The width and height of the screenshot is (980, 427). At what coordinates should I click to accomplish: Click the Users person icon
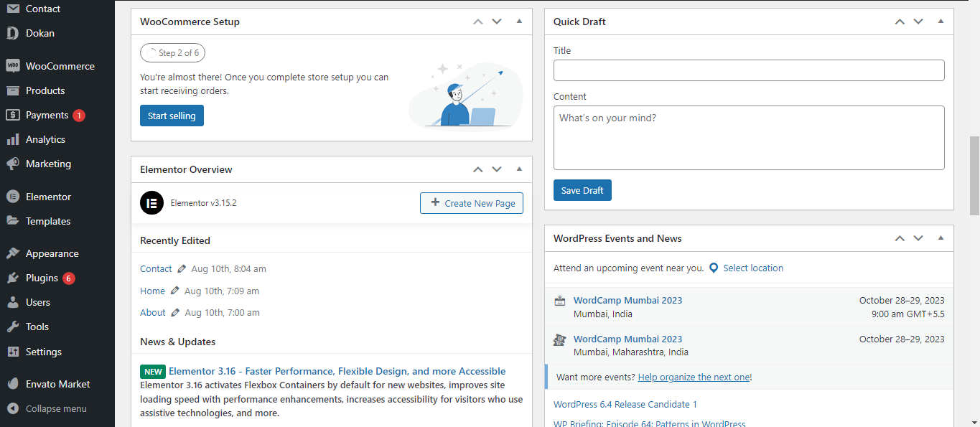13,302
